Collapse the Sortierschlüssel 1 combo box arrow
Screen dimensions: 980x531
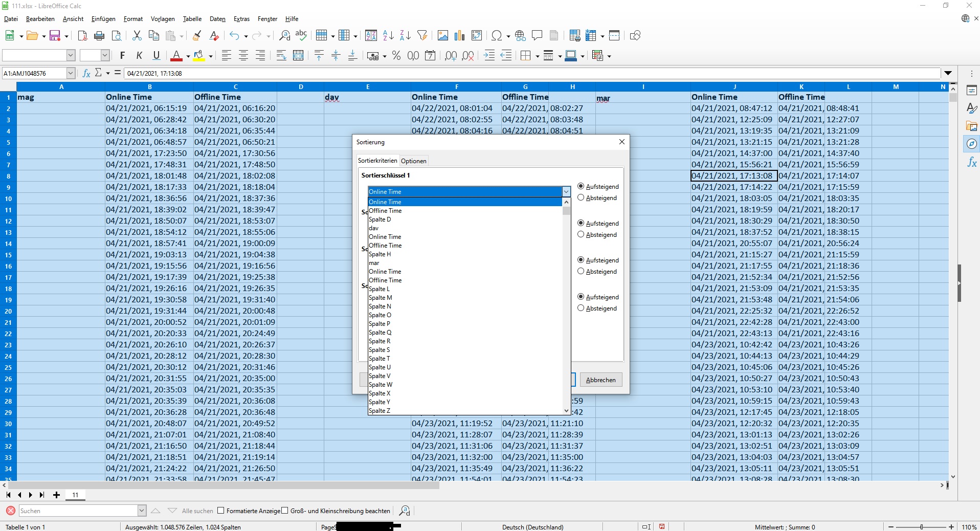(566, 191)
